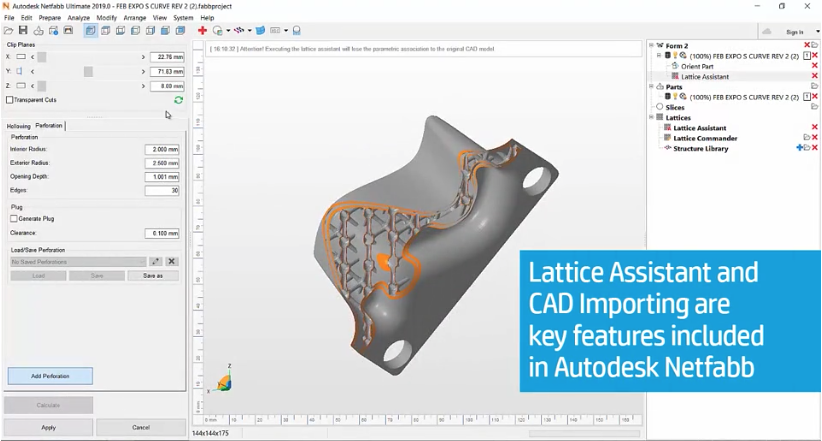This screenshot has height=441, width=822.
Task: Enable the Transparent Cuts checkbox
Action: [9, 100]
